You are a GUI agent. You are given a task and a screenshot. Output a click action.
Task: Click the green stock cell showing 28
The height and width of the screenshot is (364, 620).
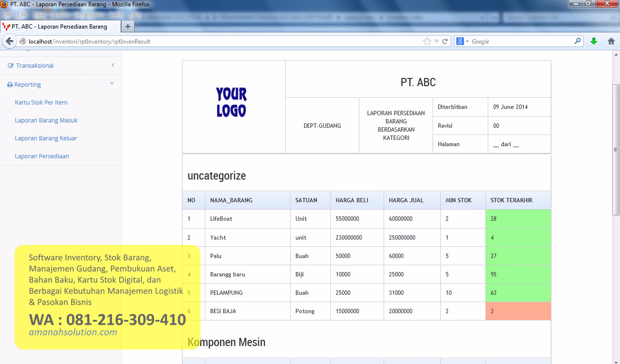[x=518, y=219]
